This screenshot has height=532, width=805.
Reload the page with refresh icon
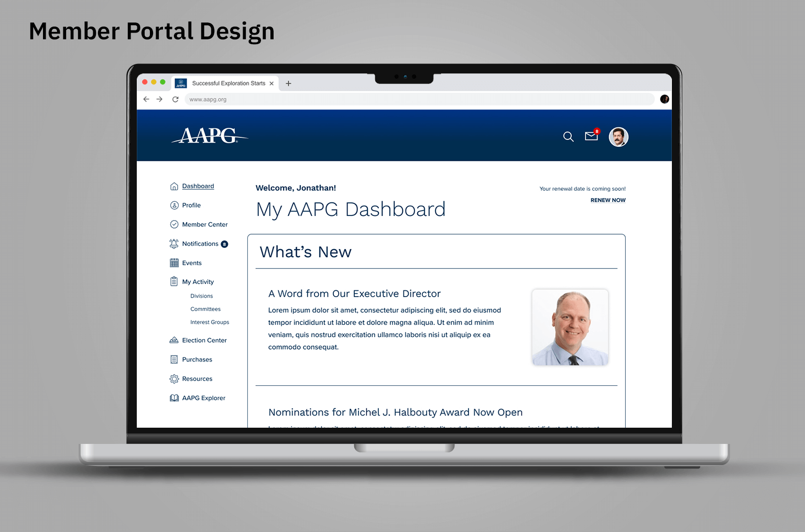click(176, 99)
